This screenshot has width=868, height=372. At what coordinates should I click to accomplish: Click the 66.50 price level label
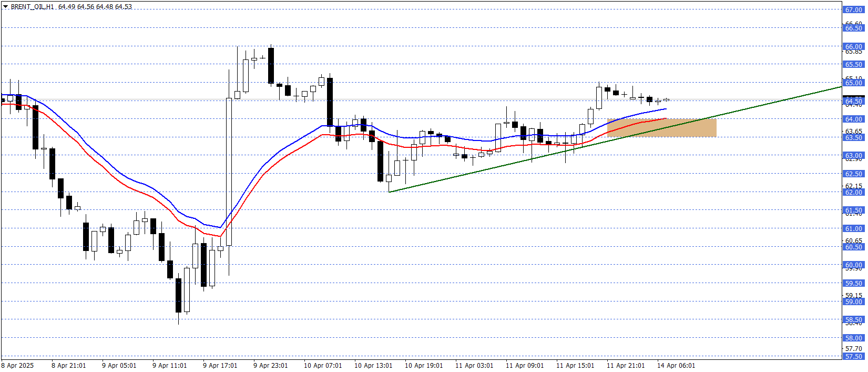(853, 28)
